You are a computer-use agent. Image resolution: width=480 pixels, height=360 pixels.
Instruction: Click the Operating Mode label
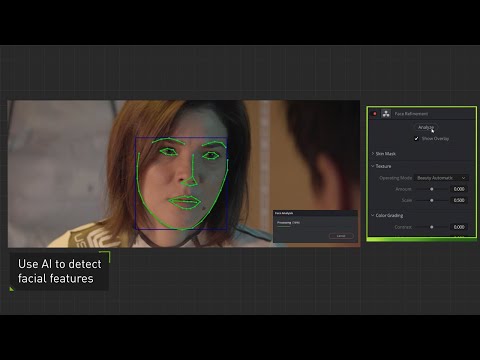[x=395, y=178]
